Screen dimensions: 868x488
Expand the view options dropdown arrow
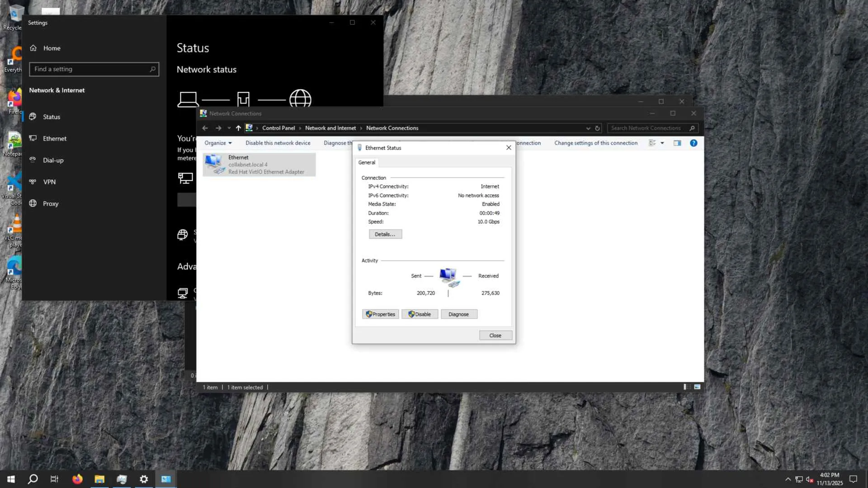pos(662,143)
